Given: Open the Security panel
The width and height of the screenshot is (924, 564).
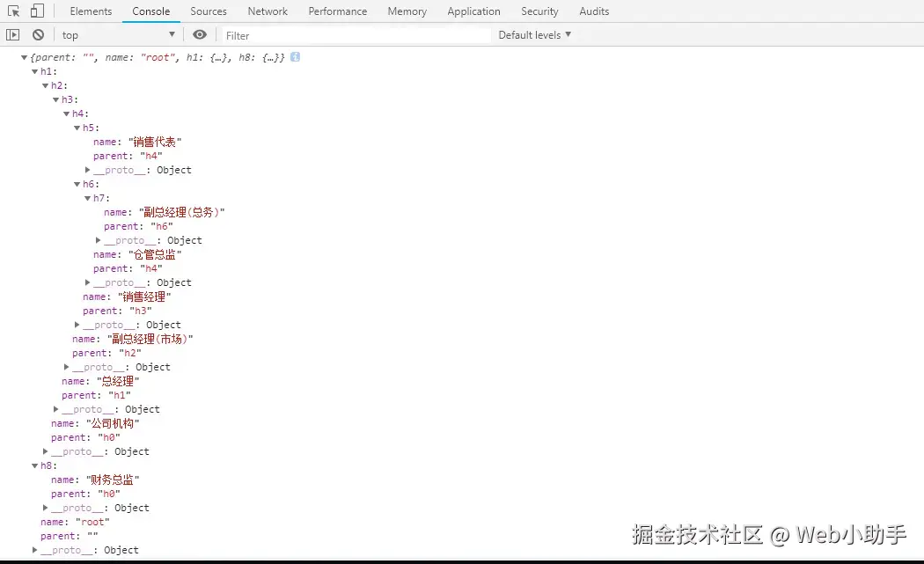Looking at the screenshot, I should (539, 11).
